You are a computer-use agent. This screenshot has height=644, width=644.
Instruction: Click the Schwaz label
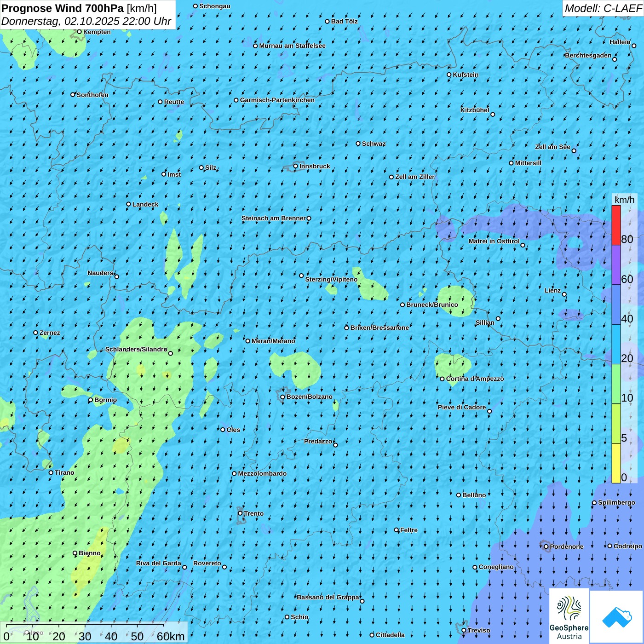(x=374, y=144)
